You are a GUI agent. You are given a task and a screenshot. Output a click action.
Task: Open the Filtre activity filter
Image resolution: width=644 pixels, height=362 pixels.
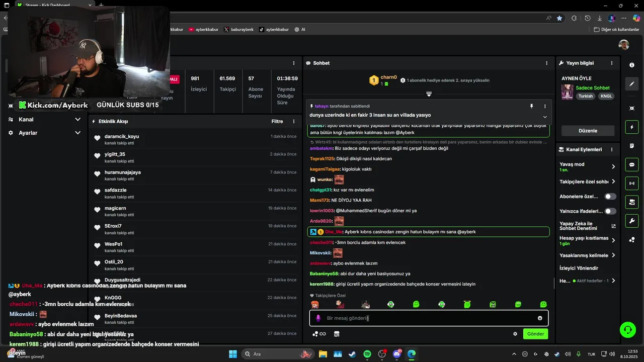[277, 121]
